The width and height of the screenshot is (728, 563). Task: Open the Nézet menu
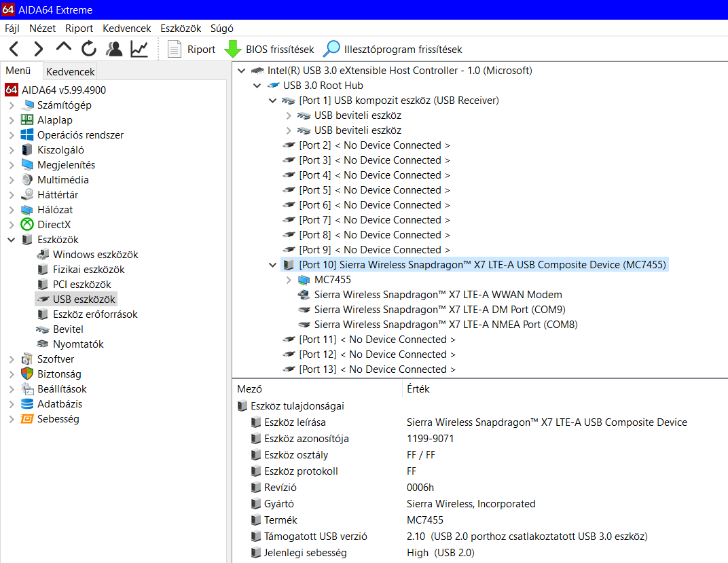42,29
